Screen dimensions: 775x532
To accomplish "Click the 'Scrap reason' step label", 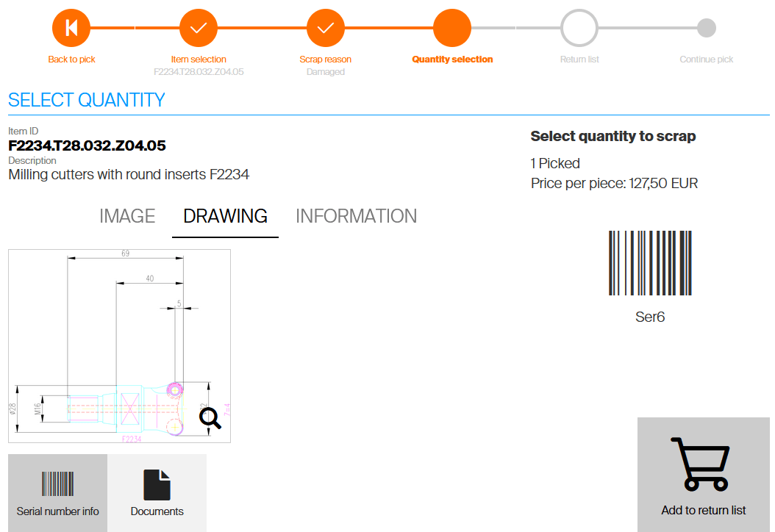I will 326,60.
